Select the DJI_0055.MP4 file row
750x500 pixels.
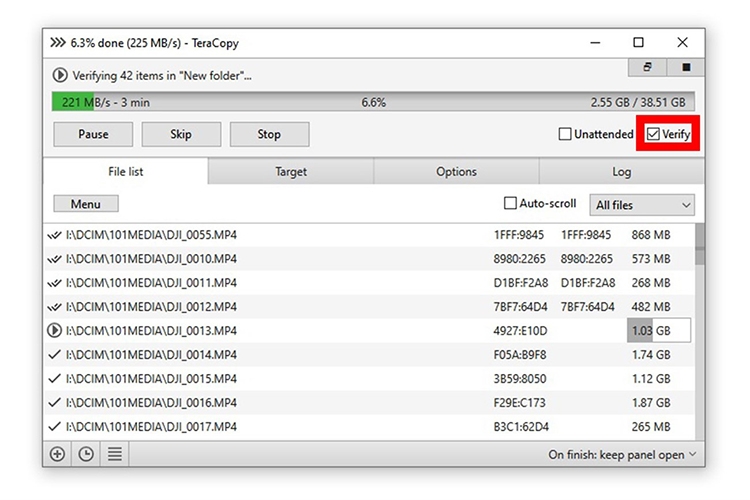click(369, 235)
